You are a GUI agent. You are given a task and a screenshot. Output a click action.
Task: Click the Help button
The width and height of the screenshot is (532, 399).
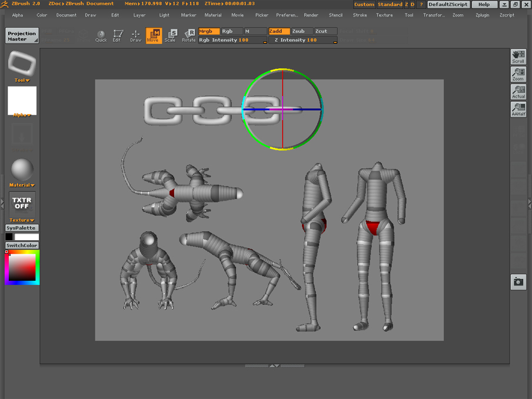pyautogui.click(x=484, y=4)
